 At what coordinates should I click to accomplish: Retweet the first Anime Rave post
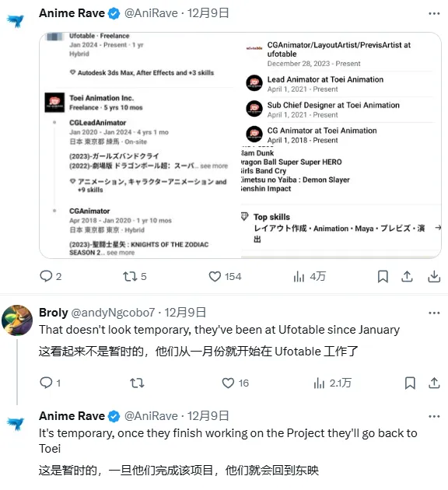(135, 277)
